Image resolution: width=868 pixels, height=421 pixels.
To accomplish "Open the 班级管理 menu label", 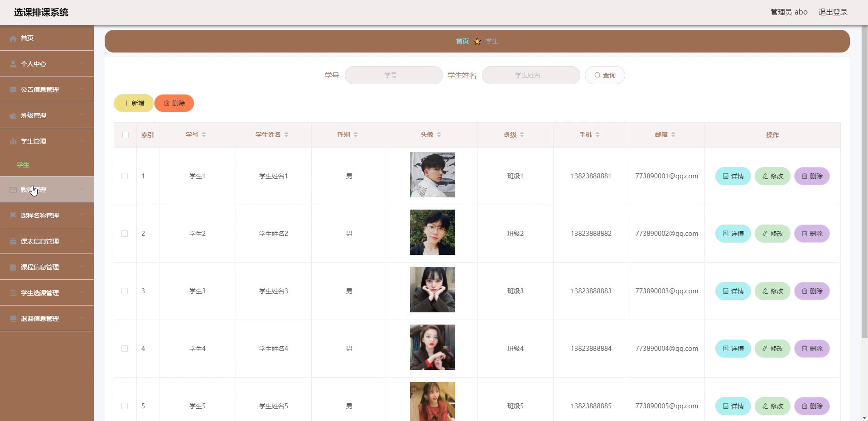I will pyautogui.click(x=34, y=115).
